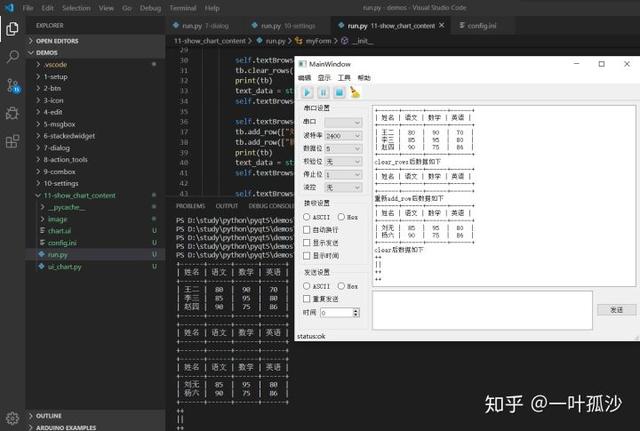
Task: Click the 时间 spinbox arrows
Action: 356,313
